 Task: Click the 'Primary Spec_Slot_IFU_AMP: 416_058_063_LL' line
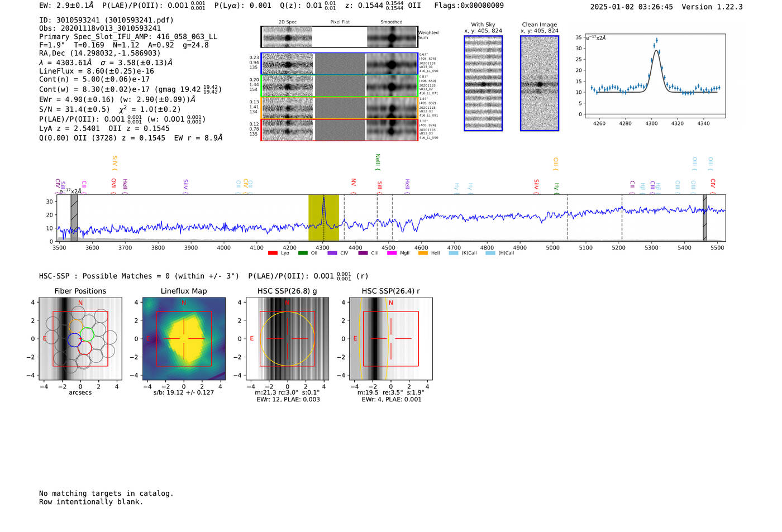tap(128, 37)
